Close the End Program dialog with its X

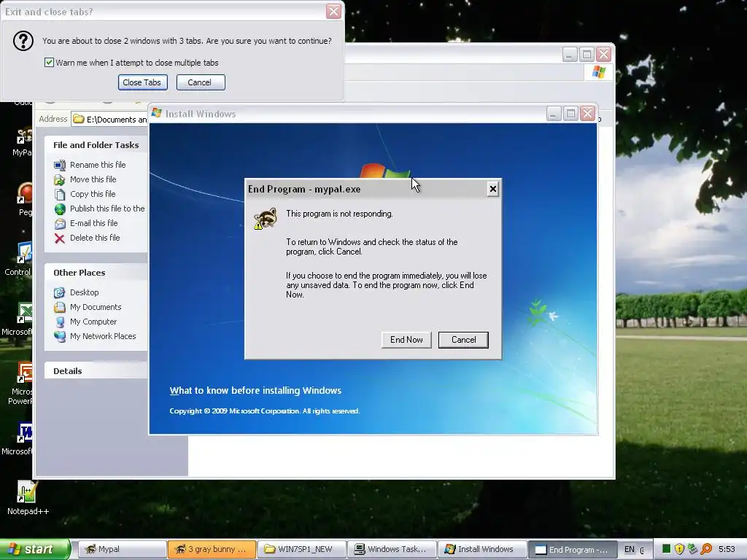(492, 189)
